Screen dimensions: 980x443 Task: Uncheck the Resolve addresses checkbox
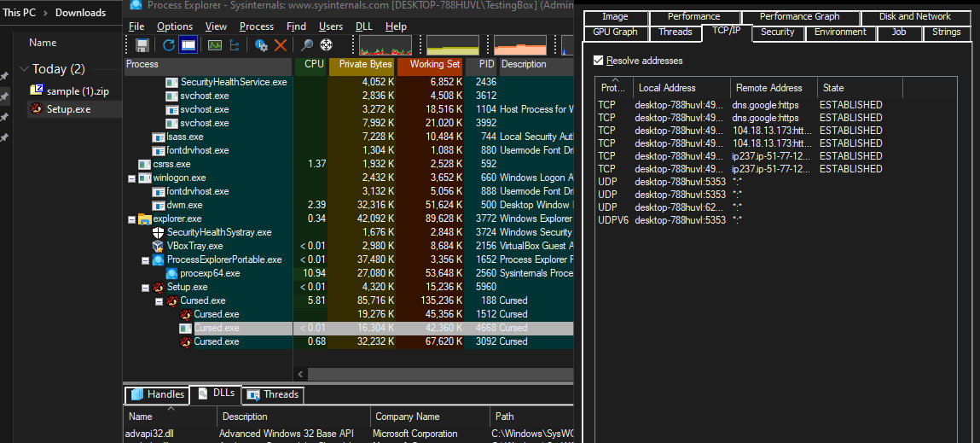pyautogui.click(x=599, y=61)
